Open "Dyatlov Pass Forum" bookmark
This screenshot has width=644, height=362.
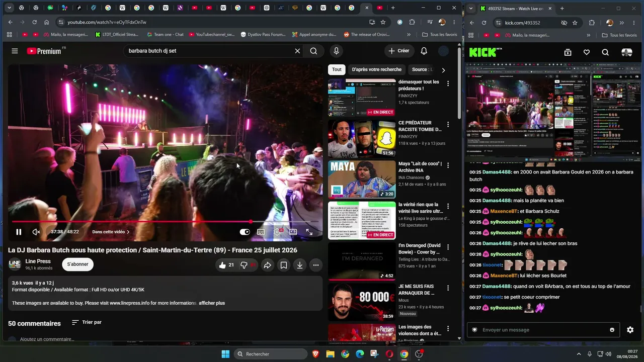click(263, 35)
